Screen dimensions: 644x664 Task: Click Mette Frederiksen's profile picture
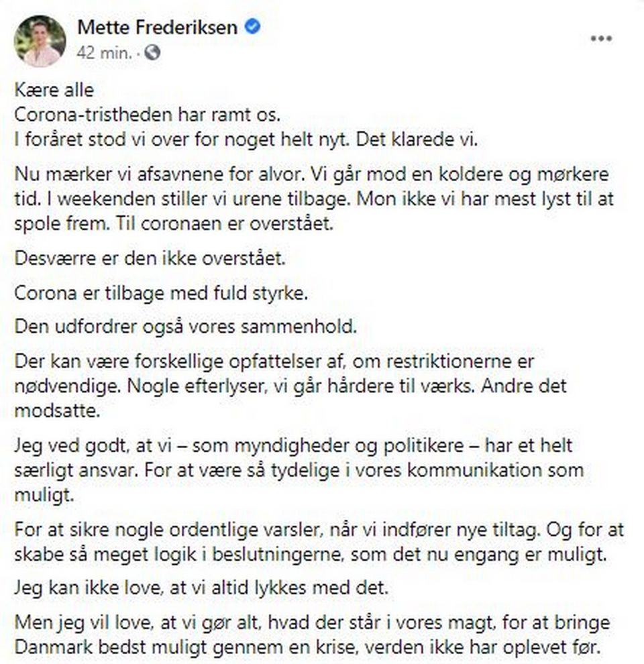click(40, 40)
